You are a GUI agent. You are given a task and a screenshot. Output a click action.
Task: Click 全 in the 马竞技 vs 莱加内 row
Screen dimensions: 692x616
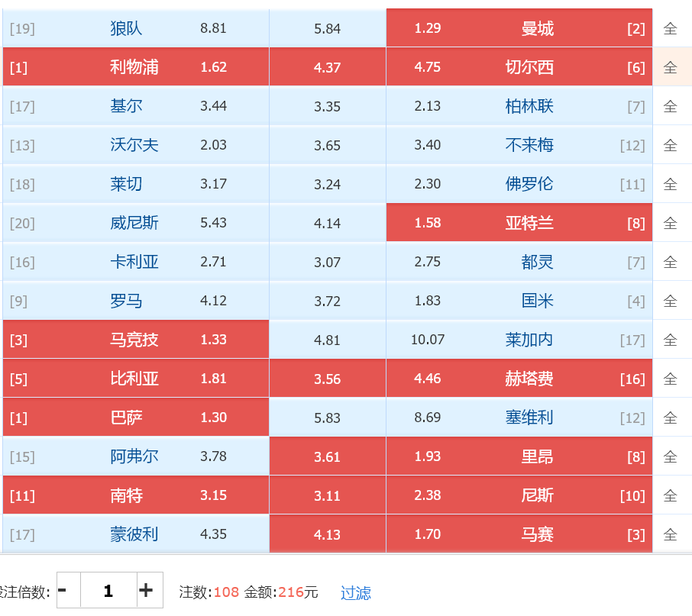(670, 340)
